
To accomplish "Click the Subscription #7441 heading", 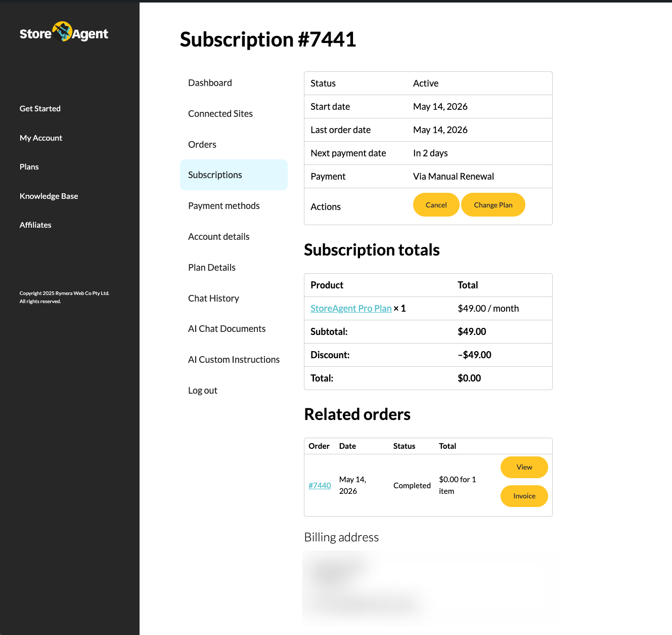I will pyautogui.click(x=268, y=39).
